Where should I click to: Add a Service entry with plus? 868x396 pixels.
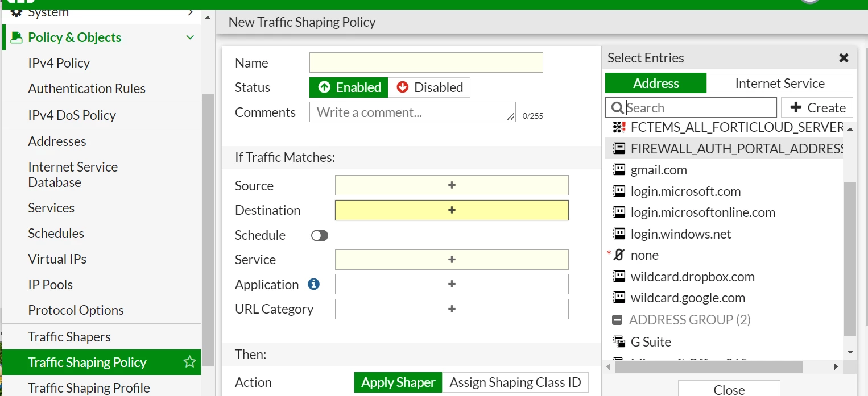pos(452,260)
